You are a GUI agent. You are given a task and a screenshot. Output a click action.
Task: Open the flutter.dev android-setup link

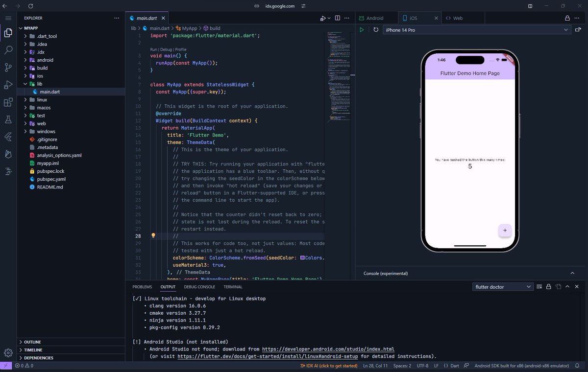click(x=268, y=356)
